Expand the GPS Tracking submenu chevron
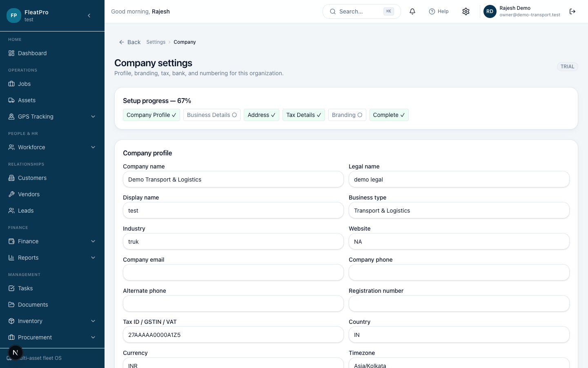 coord(93,117)
